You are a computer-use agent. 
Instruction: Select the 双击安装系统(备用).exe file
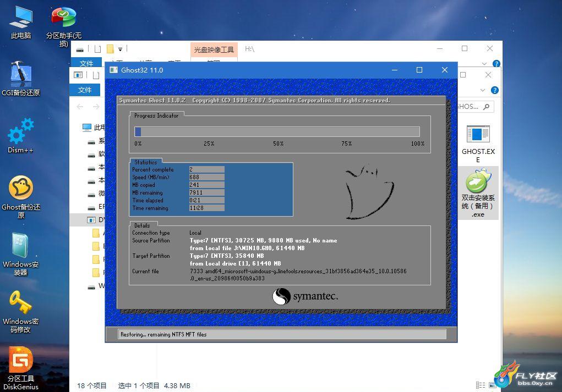478,192
